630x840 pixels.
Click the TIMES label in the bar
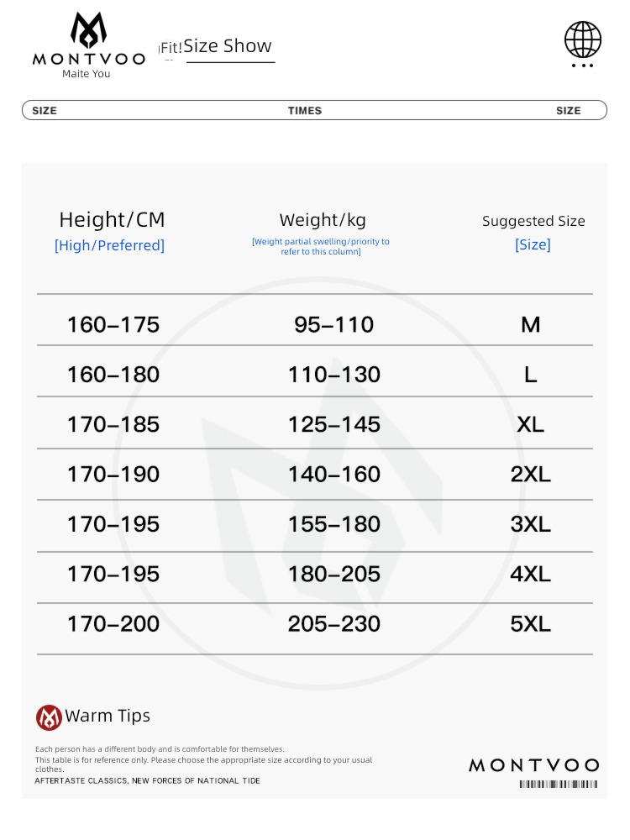click(305, 110)
